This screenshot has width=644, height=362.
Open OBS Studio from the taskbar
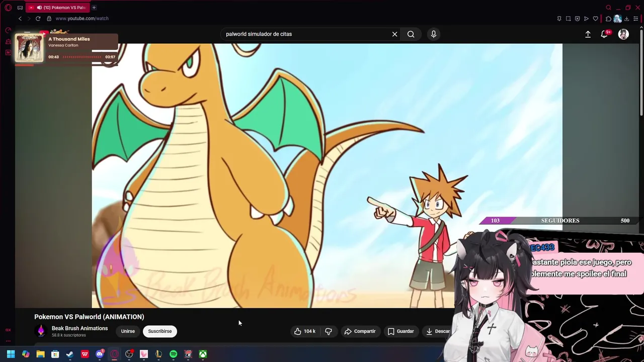coord(129,354)
